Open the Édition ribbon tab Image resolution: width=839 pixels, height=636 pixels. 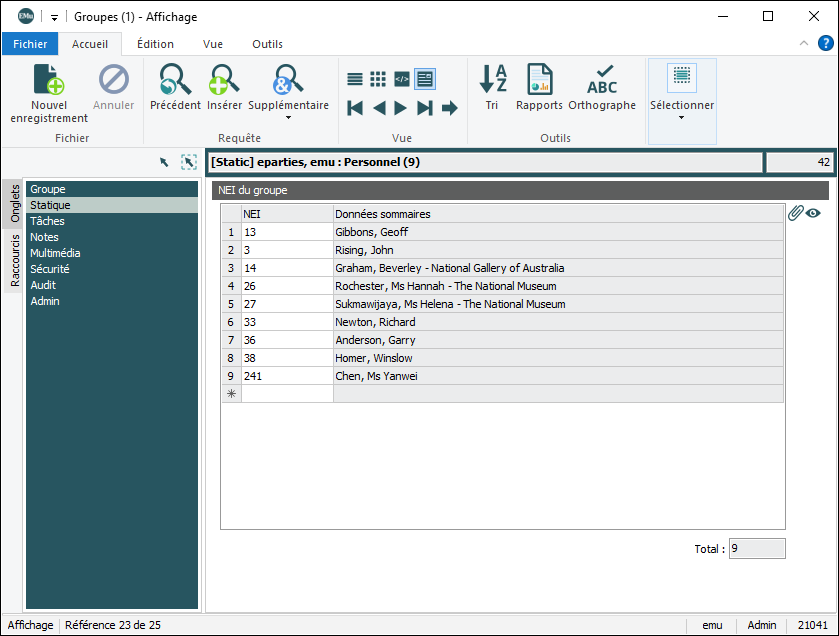[x=155, y=44]
